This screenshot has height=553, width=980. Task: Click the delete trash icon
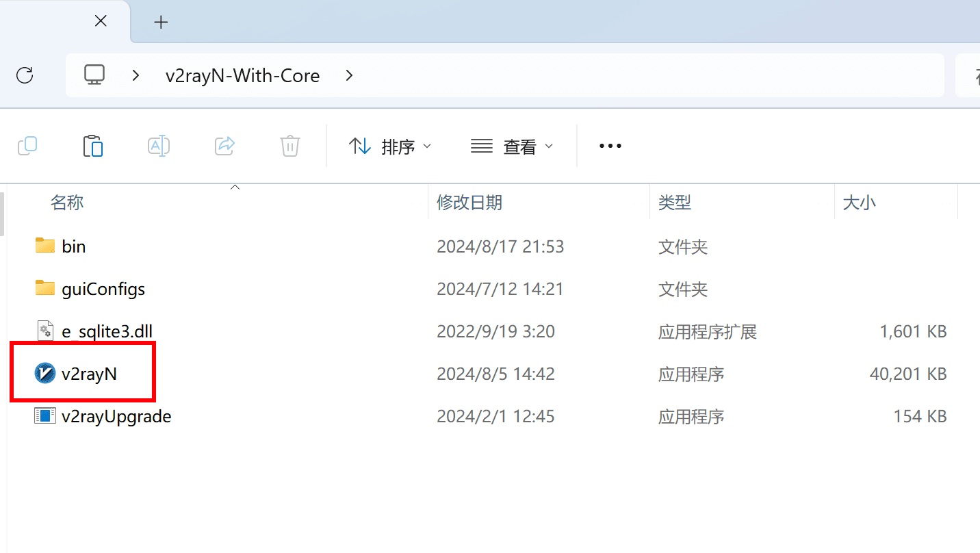point(290,146)
